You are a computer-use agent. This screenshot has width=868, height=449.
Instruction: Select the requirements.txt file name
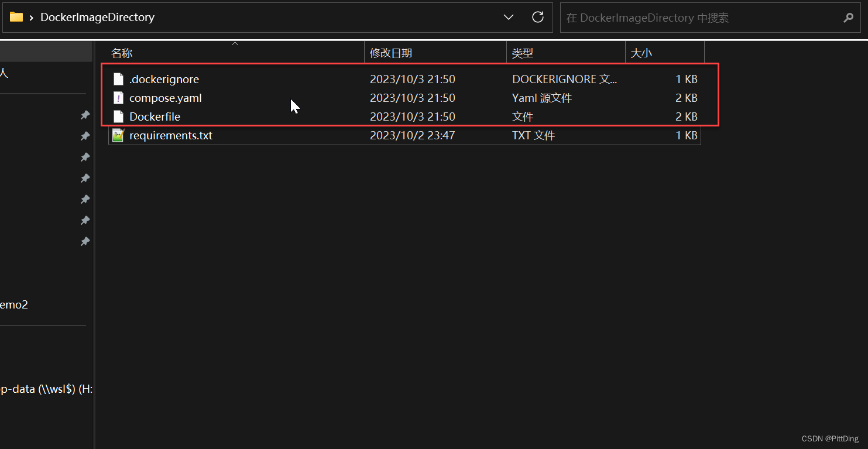tap(171, 135)
